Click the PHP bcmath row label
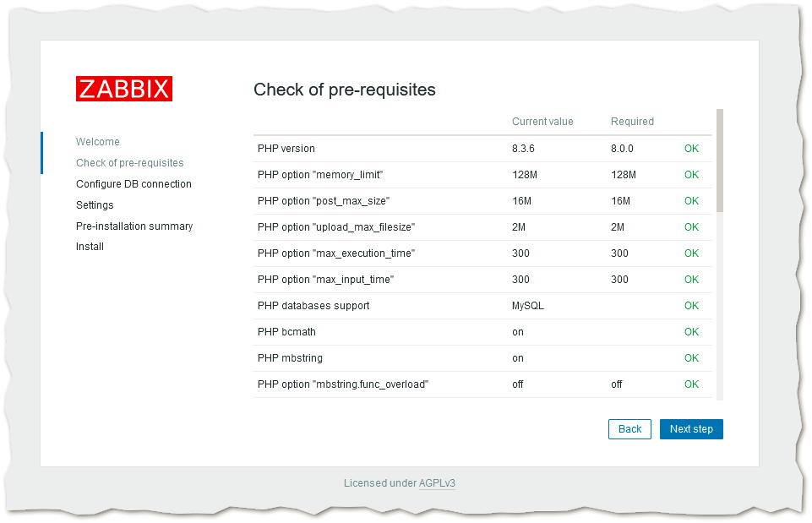 [286, 332]
